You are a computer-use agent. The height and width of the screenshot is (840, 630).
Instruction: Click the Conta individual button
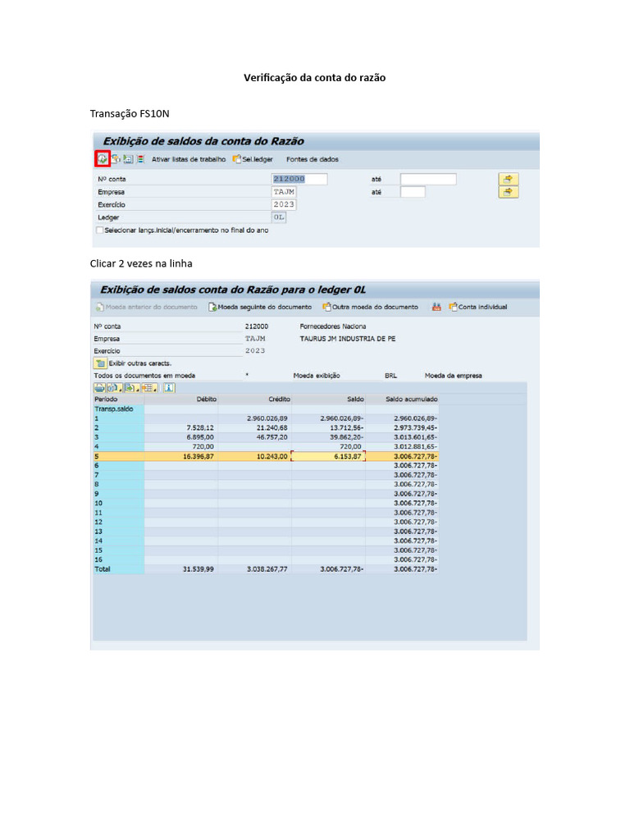pos(478,307)
